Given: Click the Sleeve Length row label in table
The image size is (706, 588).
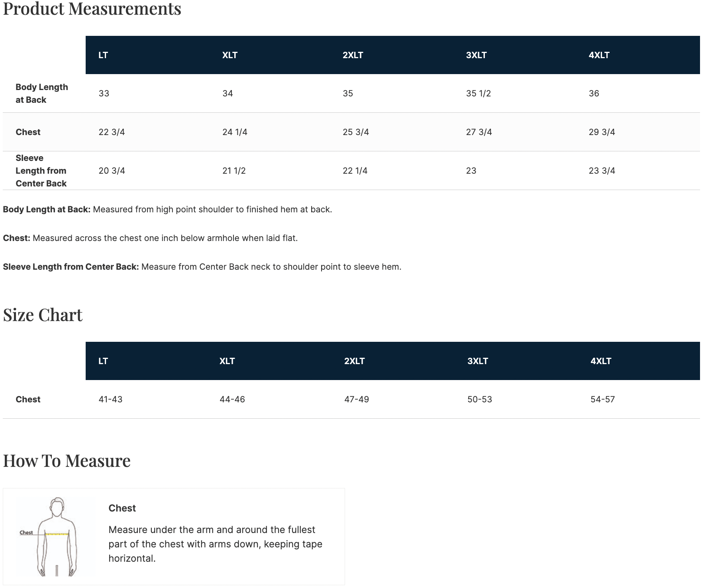Looking at the screenshot, I should click(x=41, y=171).
